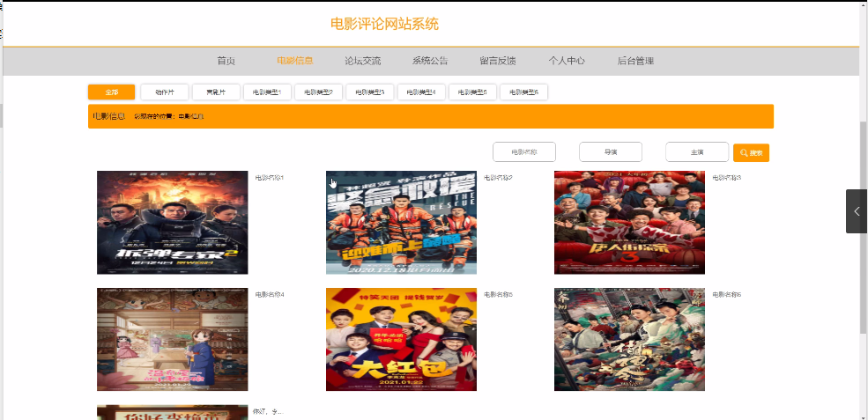Image resolution: width=868 pixels, height=420 pixels.
Task: Open 留言反馈 navigation item
Action: pos(498,61)
